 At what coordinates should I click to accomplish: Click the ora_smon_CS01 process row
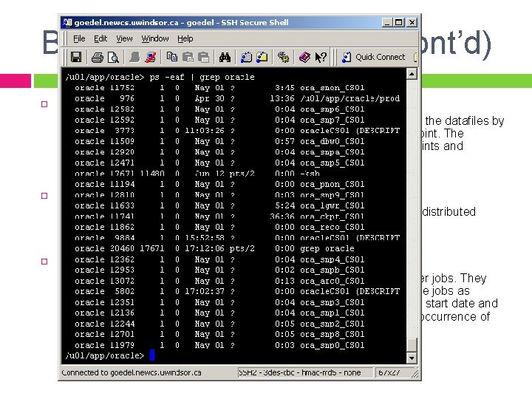[x=219, y=88]
